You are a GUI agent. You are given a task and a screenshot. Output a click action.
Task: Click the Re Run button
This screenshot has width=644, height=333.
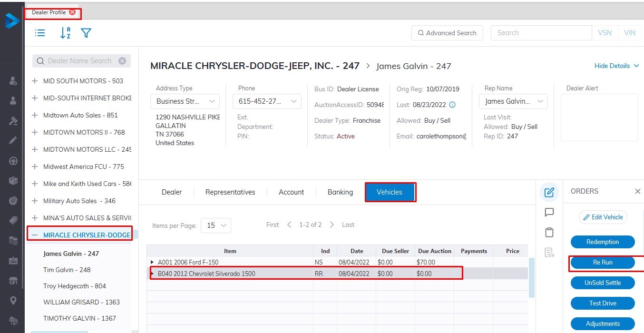tap(603, 263)
